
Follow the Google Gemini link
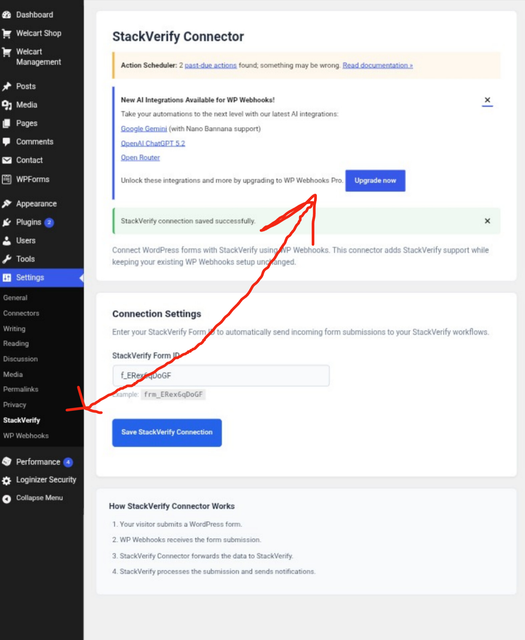pyautogui.click(x=144, y=129)
